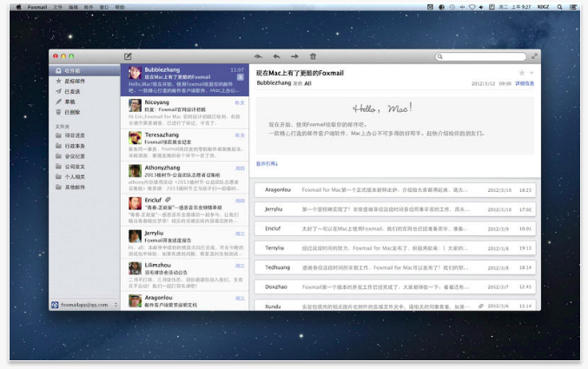Viewport: 588px width, 369px height.
Task: Open the Ericluf conversation row in reading pane
Action: pyautogui.click(x=395, y=228)
